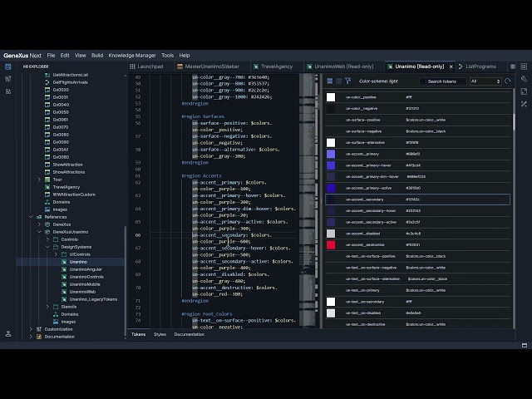
Task: Expand the UIControls folder
Action: [56, 254]
